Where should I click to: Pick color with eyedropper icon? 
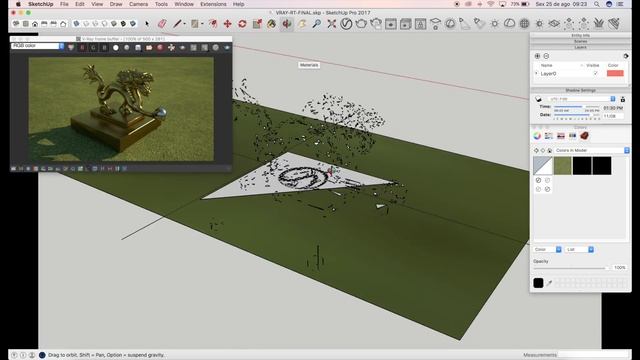click(x=549, y=283)
